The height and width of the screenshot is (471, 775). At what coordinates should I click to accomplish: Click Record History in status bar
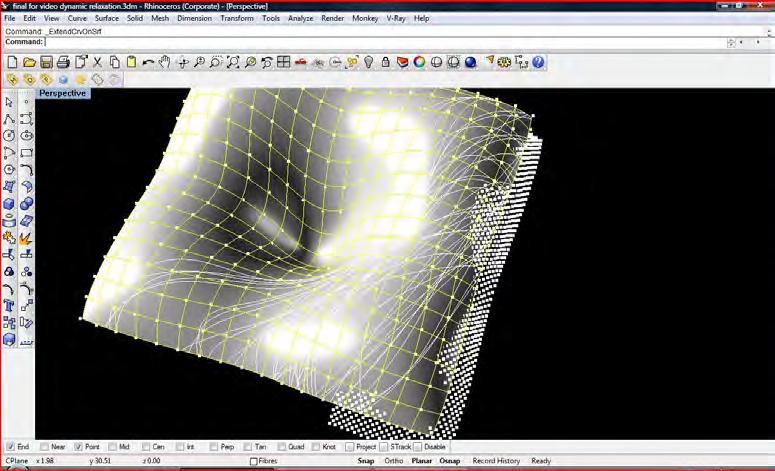(496, 461)
